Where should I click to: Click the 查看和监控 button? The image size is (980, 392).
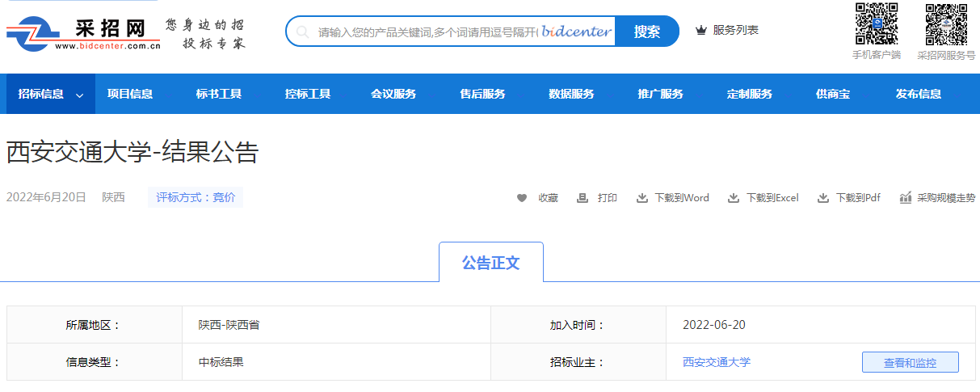[910, 363]
